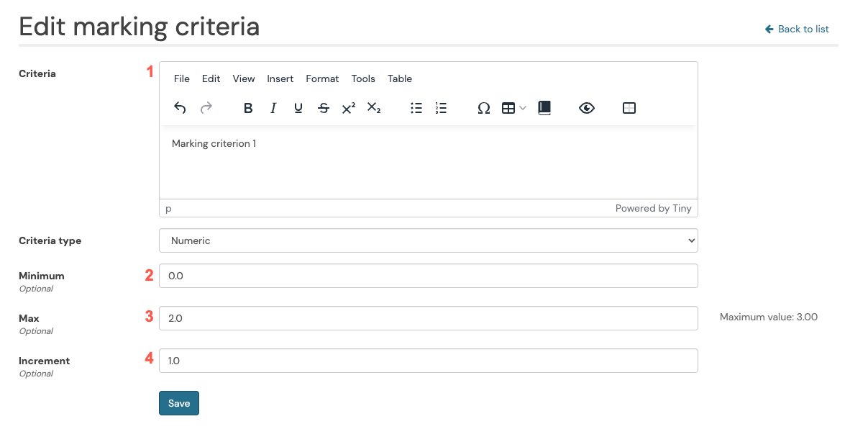Viewport: 868px width, 442px height.
Task: Go to Back to list link
Action: (x=798, y=29)
